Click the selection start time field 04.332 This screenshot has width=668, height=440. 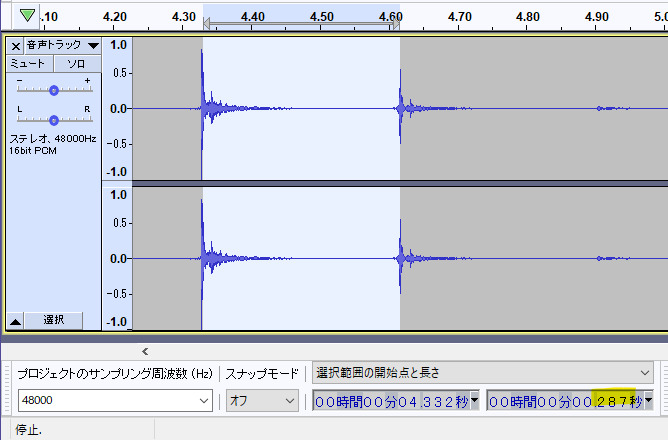click(x=390, y=401)
